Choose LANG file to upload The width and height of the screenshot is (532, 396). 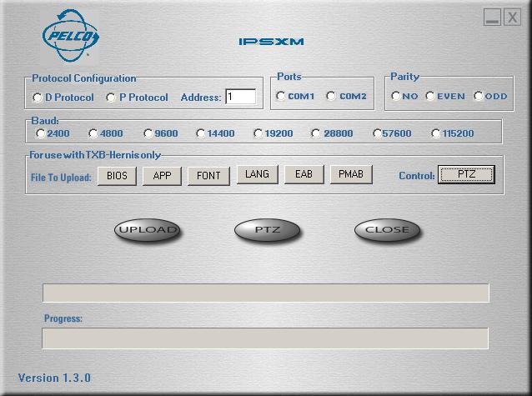click(258, 174)
